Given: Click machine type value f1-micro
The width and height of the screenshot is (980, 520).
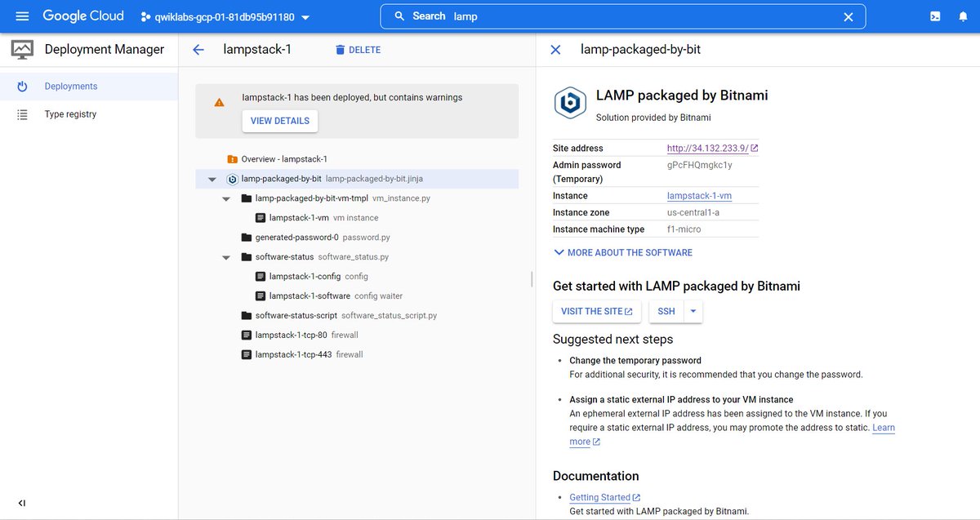Looking at the screenshot, I should click(684, 229).
